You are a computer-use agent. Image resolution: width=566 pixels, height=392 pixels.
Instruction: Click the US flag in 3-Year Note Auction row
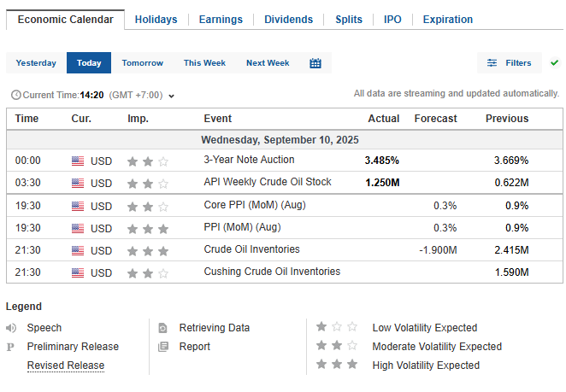[78, 161]
